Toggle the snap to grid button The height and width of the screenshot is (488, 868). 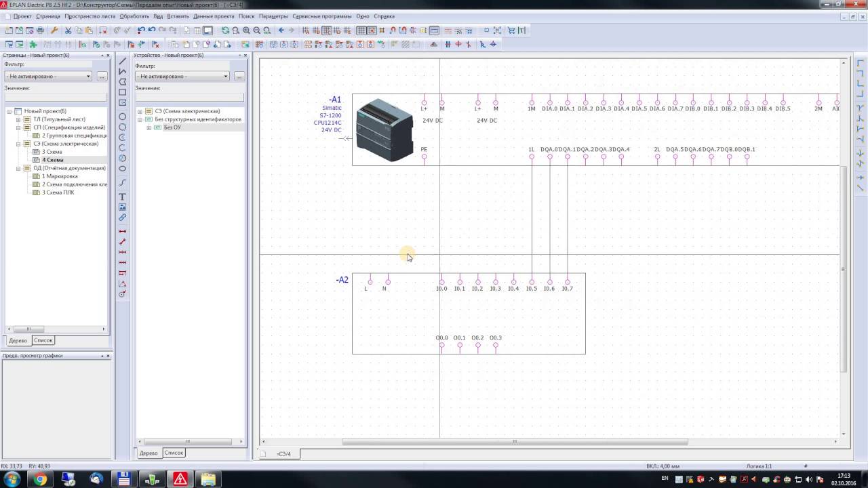click(372, 30)
